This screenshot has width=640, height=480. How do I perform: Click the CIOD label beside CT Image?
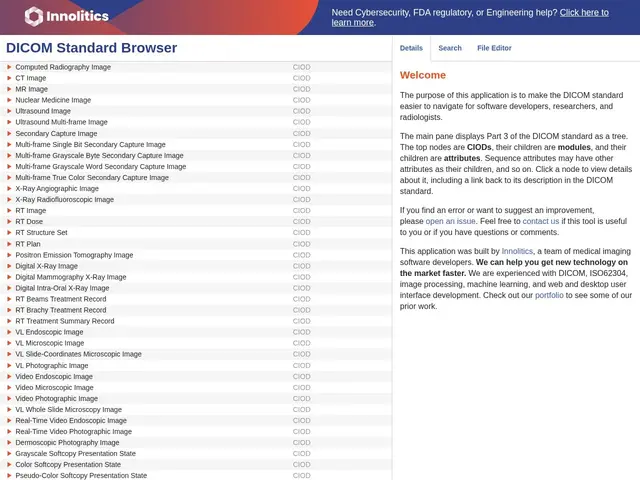[302, 78]
